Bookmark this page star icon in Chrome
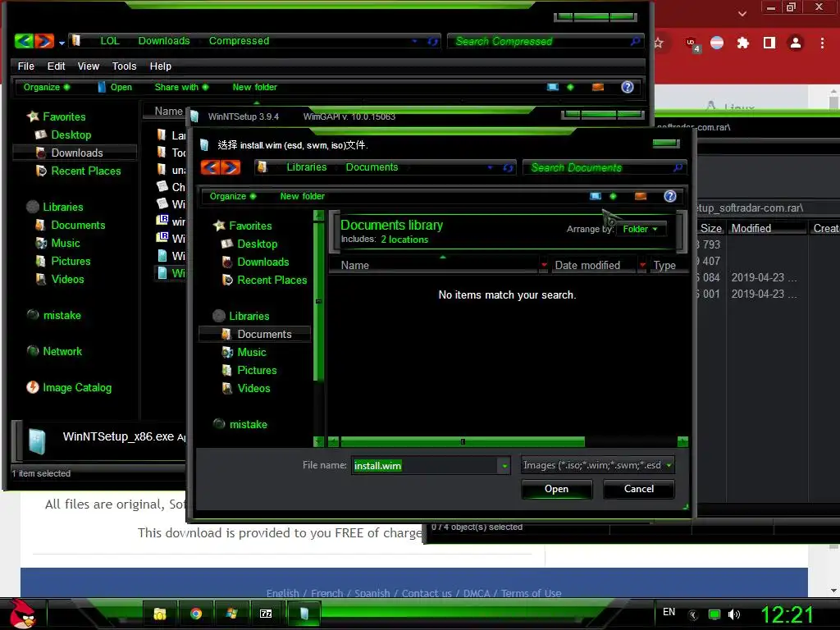840x630 pixels. coord(659,43)
